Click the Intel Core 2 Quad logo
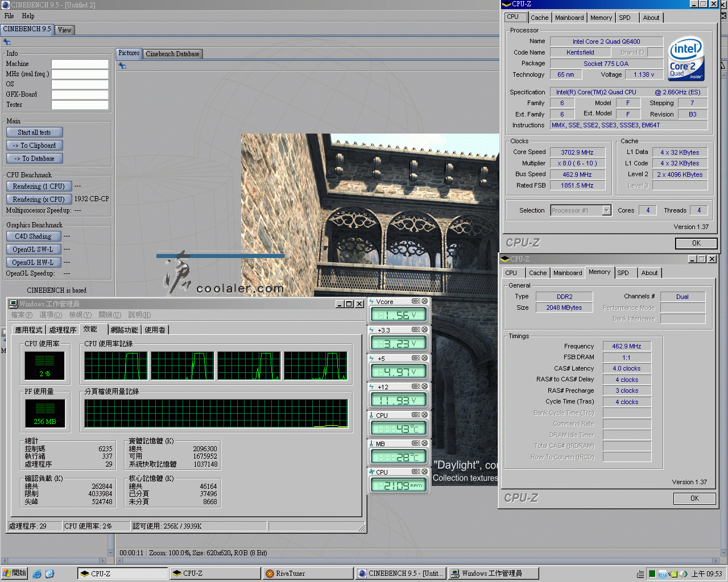The width and height of the screenshot is (728, 582). point(686,59)
